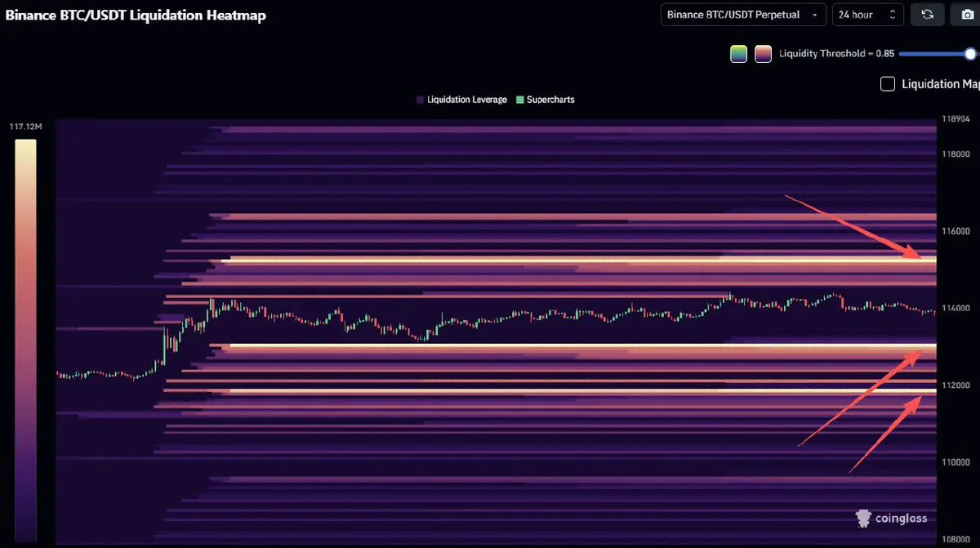980x548 pixels.
Task: Click the 116000 price axis label
Action: coord(955,231)
